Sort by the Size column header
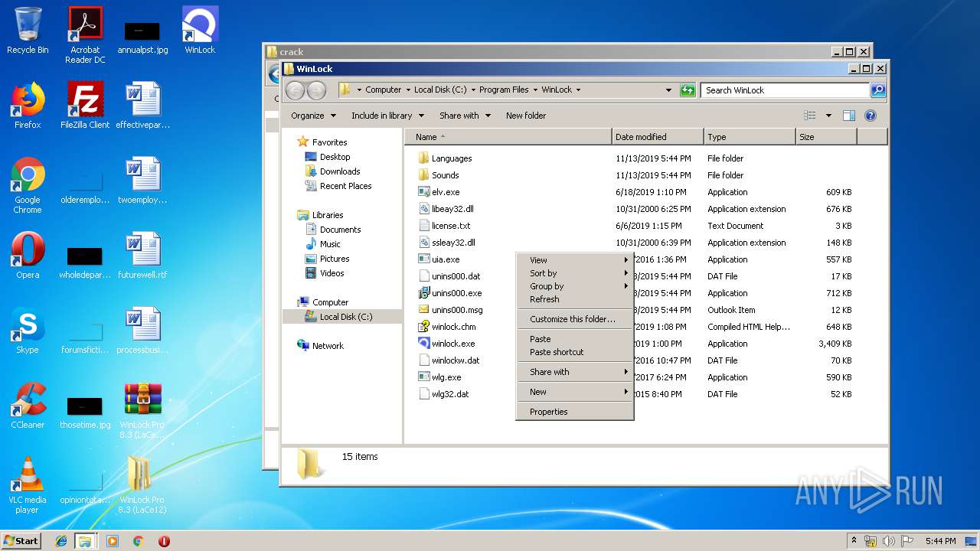Viewport: 980px width, 551px height. (x=826, y=137)
